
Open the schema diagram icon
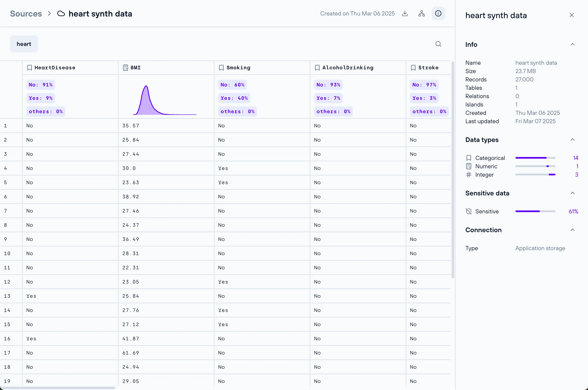421,13
